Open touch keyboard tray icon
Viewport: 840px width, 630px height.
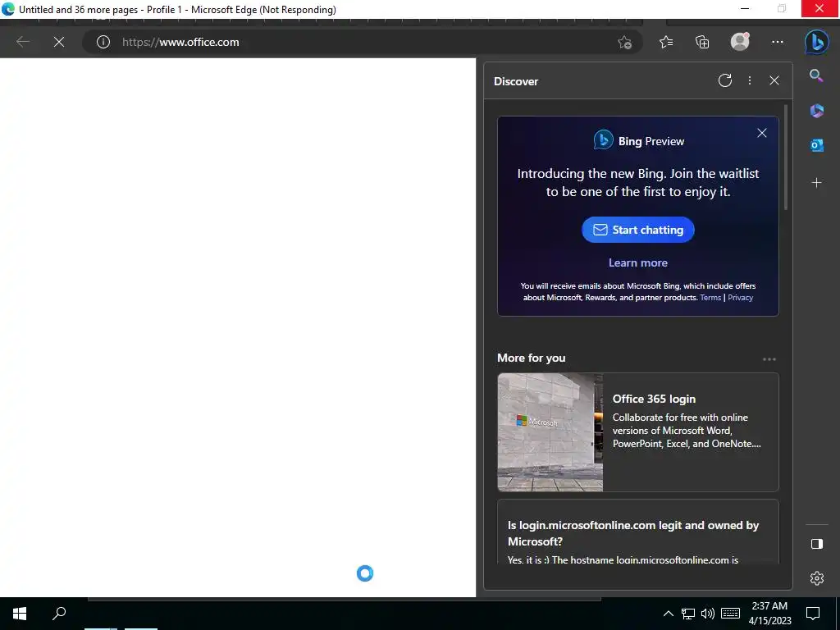click(730, 614)
